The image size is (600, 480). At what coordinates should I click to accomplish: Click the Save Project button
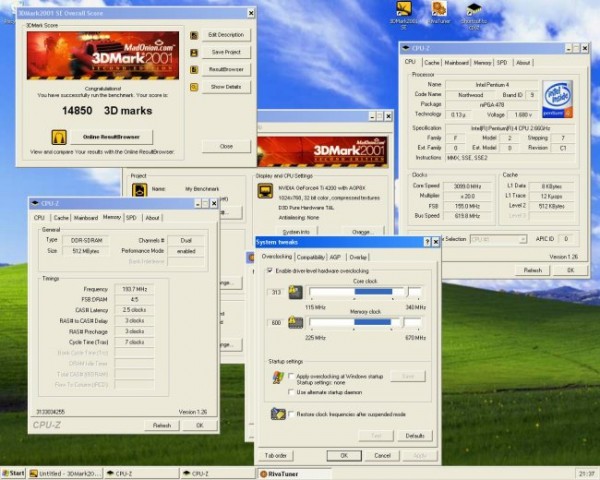[x=226, y=52]
